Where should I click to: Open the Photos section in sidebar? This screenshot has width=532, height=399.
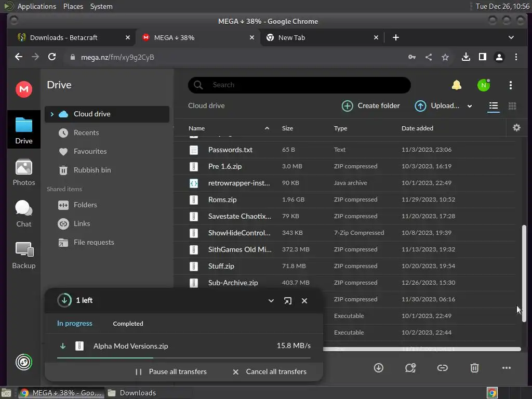pos(24,172)
